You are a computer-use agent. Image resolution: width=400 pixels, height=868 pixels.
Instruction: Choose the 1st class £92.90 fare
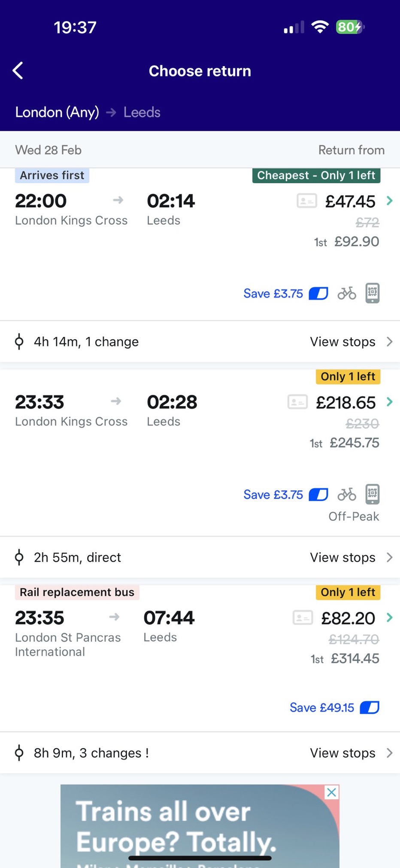click(x=356, y=241)
